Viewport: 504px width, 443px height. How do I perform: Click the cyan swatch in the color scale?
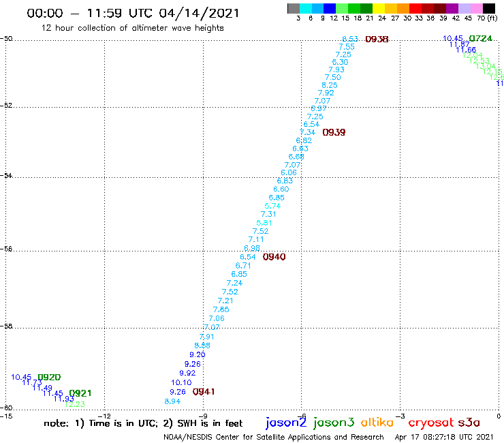[x=305, y=8]
